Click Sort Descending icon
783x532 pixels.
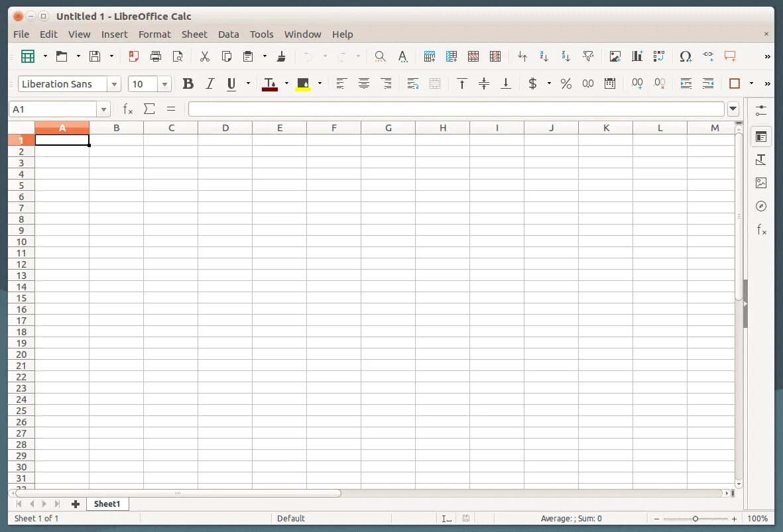click(x=566, y=56)
